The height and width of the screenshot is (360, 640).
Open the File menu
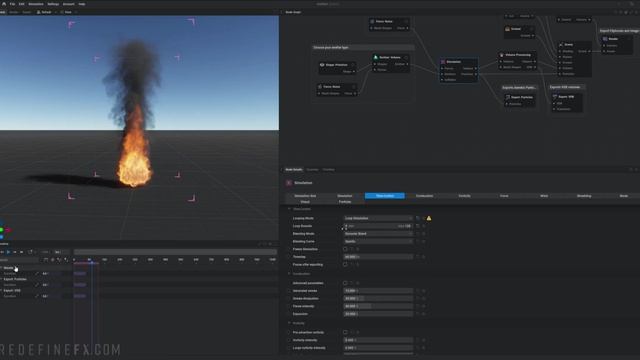pos(12,4)
